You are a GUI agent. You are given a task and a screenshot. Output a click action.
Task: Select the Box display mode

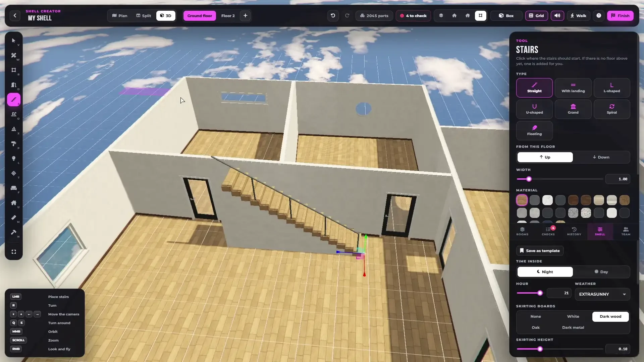click(x=506, y=16)
